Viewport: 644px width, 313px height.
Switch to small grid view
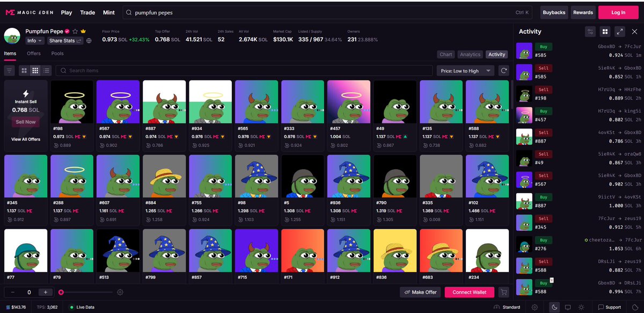(x=35, y=70)
